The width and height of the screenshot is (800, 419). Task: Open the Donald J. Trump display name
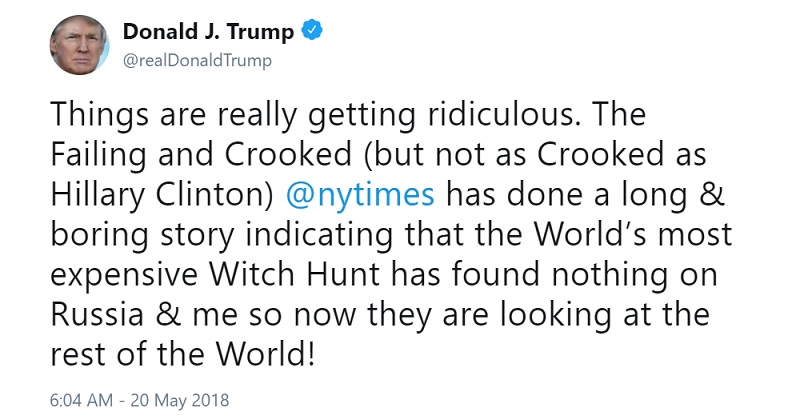(209, 32)
